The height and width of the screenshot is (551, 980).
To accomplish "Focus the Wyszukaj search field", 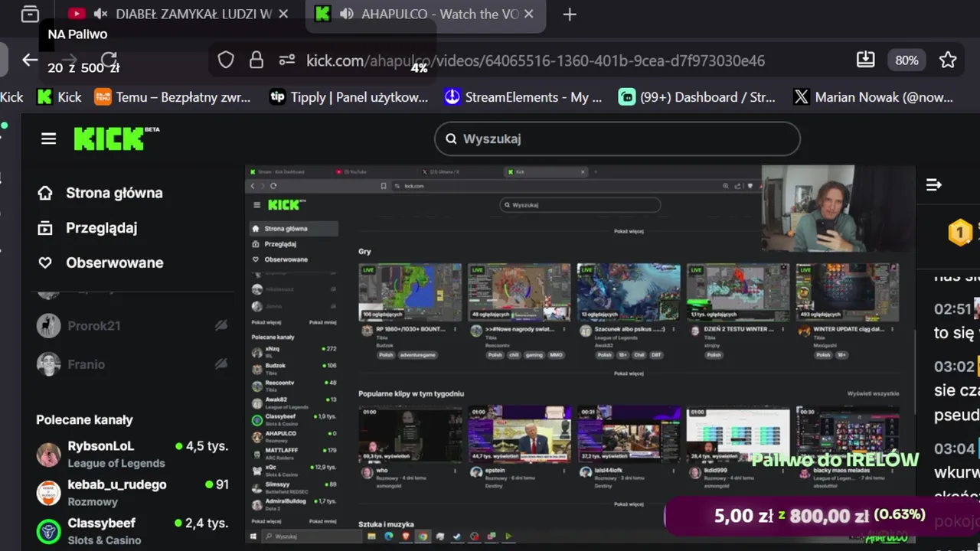I will [617, 139].
